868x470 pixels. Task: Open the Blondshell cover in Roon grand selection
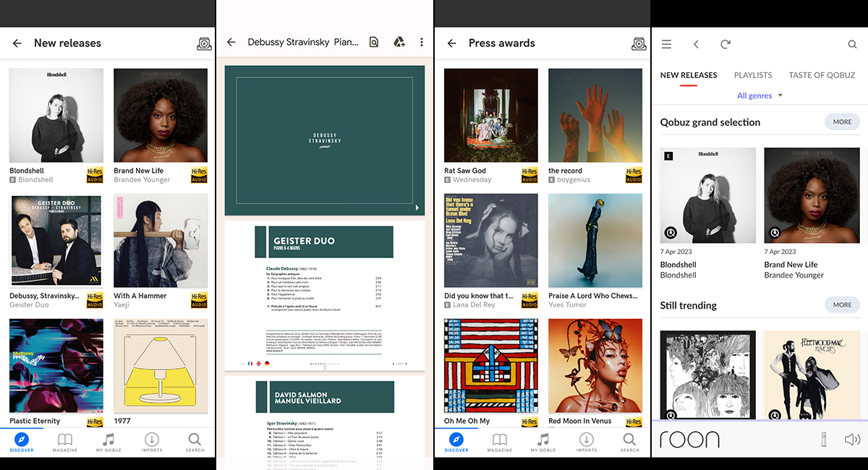[708, 196]
